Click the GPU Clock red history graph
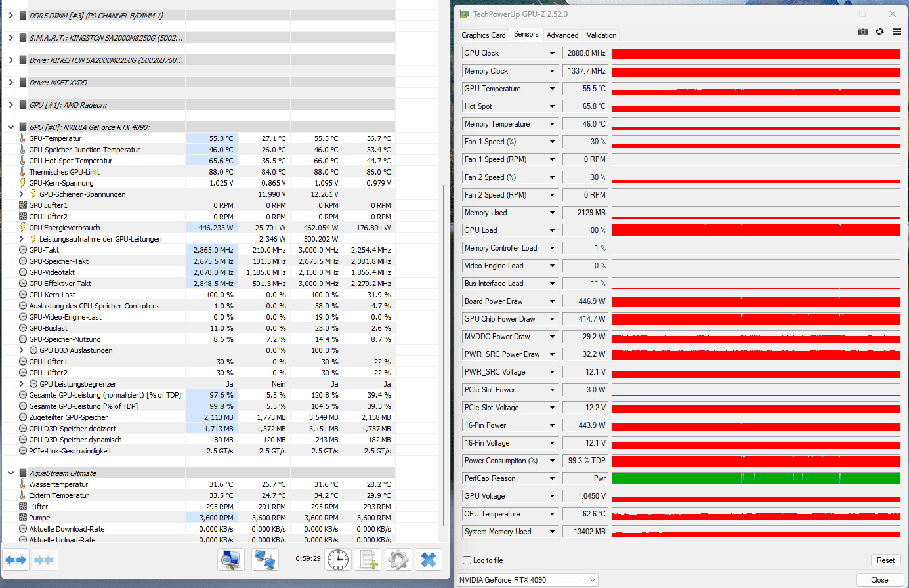 point(755,53)
